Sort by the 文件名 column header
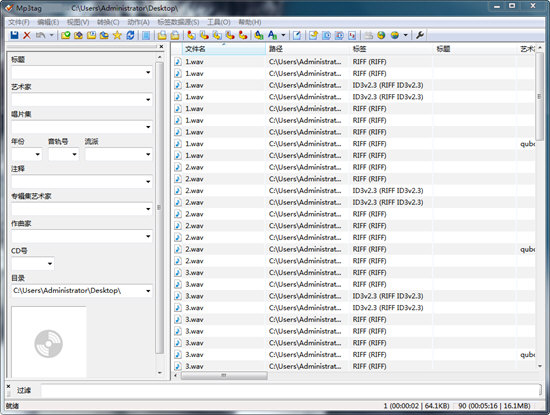The width and height of the screenshot is (550, 415). tap(224, 49)
